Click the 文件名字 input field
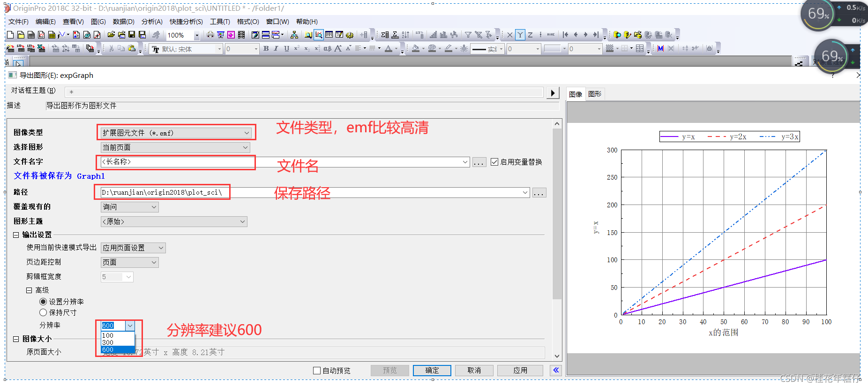The image size is (868, 387). point(285,162)
